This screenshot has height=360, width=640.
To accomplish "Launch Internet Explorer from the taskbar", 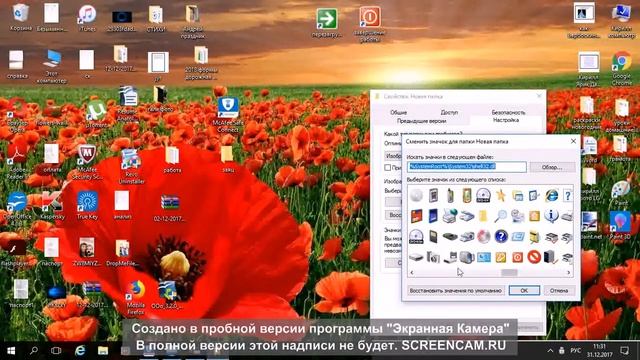I will [x=80, y=351].
